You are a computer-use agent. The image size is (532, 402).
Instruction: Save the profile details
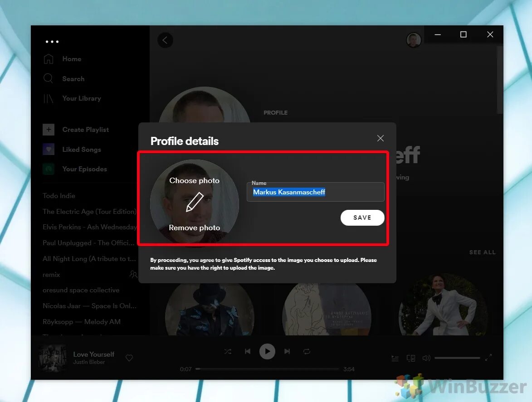click(362, 218)
